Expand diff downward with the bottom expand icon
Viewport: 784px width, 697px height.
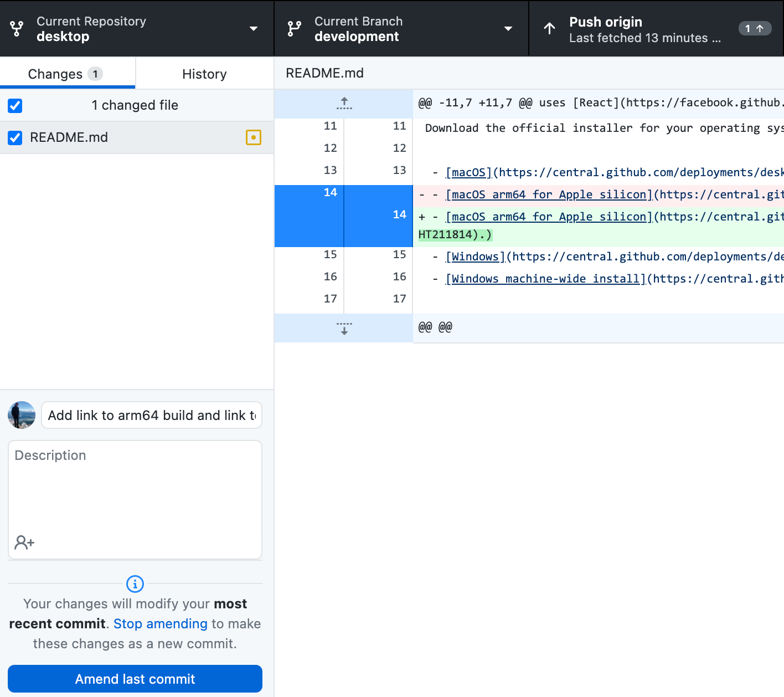tap(344, 328)
